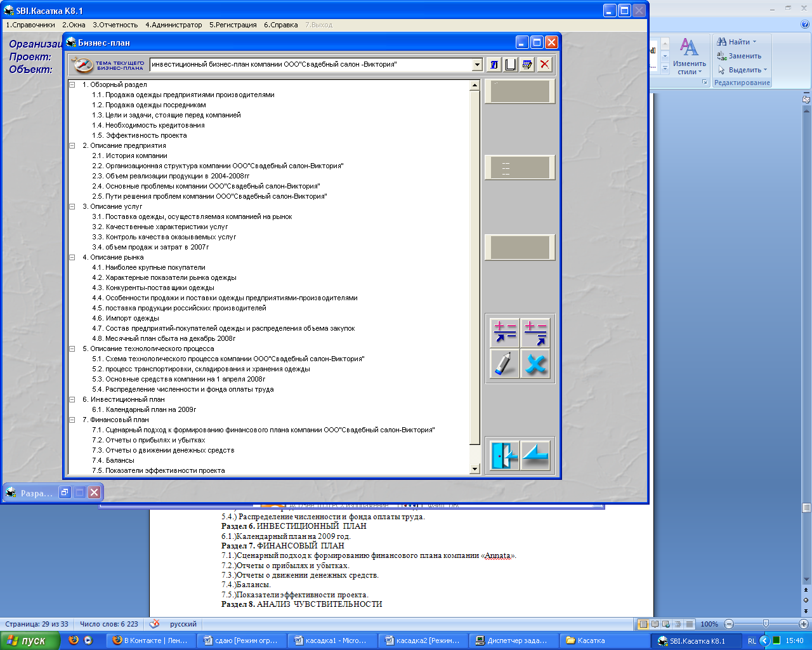Viewport: 812px width, 650px height.
Task: Switch Word to Web Layout view
Action: (x=666, y=624)
